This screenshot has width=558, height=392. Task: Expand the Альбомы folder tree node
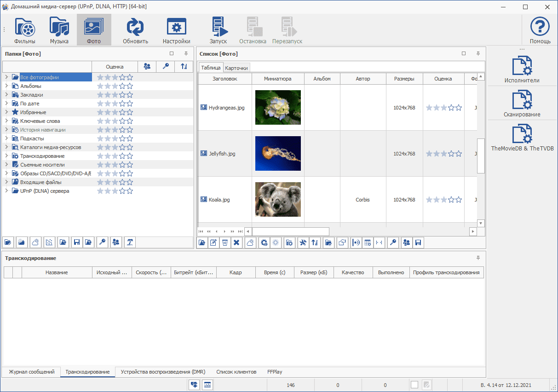click(6, 86)
